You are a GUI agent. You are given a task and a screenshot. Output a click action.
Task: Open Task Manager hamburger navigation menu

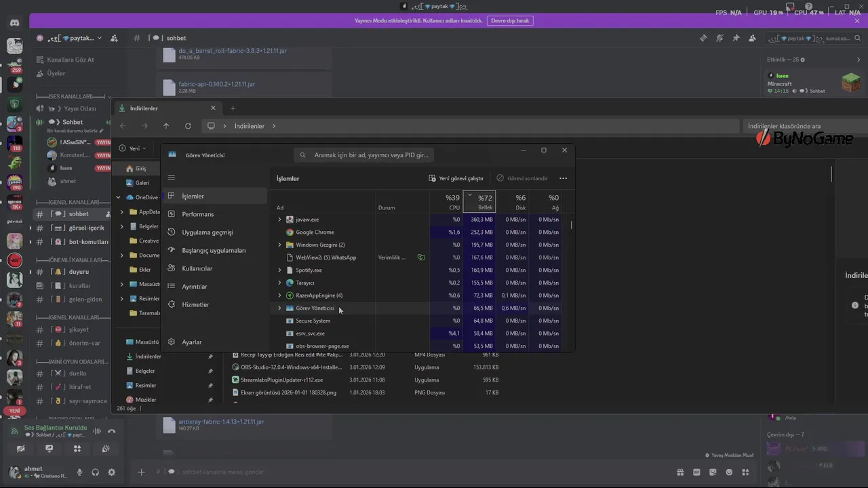172,178
